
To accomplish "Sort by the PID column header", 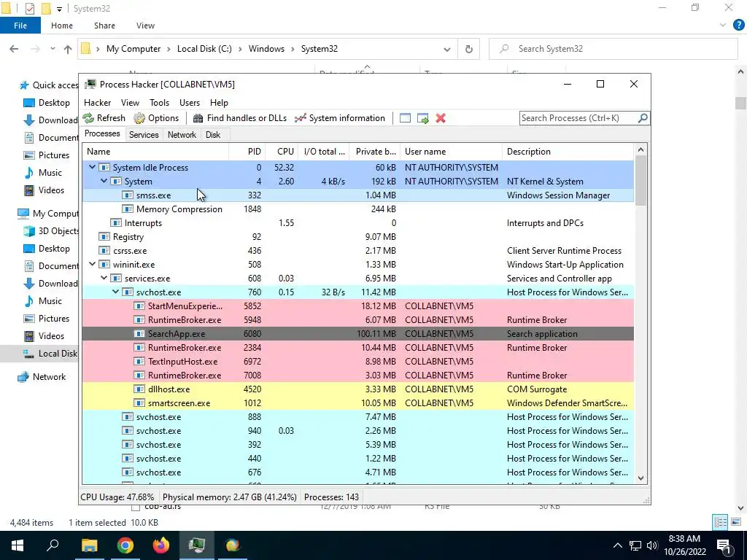I will (x=247, y=152).
